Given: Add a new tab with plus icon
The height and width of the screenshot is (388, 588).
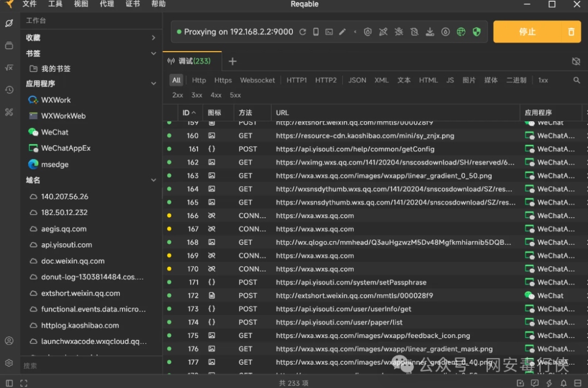Looking at the screenshot, I should (232, 61).
